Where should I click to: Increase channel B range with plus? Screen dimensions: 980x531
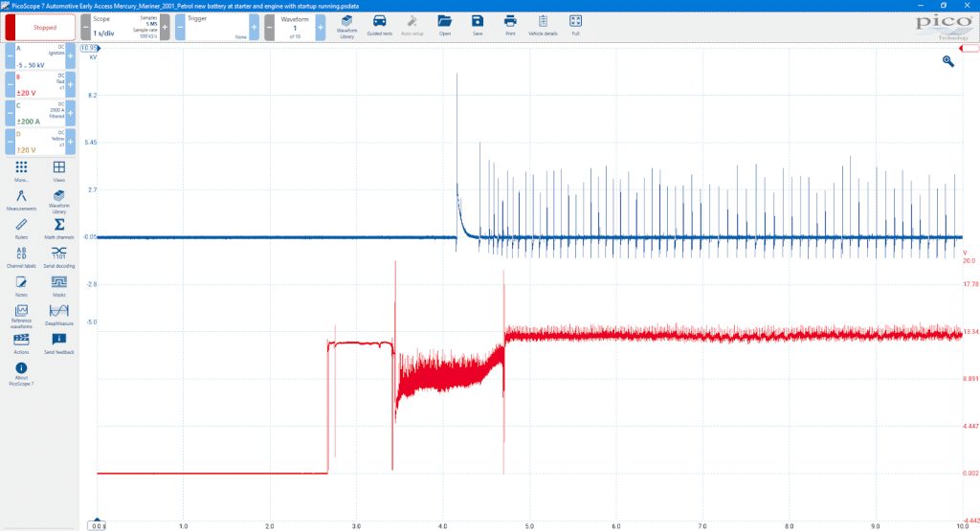tap(70, 85)
